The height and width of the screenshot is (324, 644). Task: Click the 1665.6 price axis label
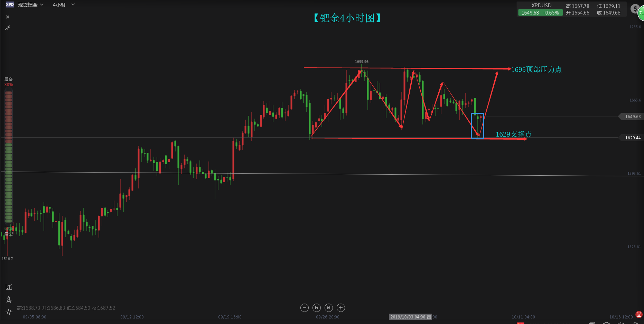pyautogui.click(x=635, y=100)
